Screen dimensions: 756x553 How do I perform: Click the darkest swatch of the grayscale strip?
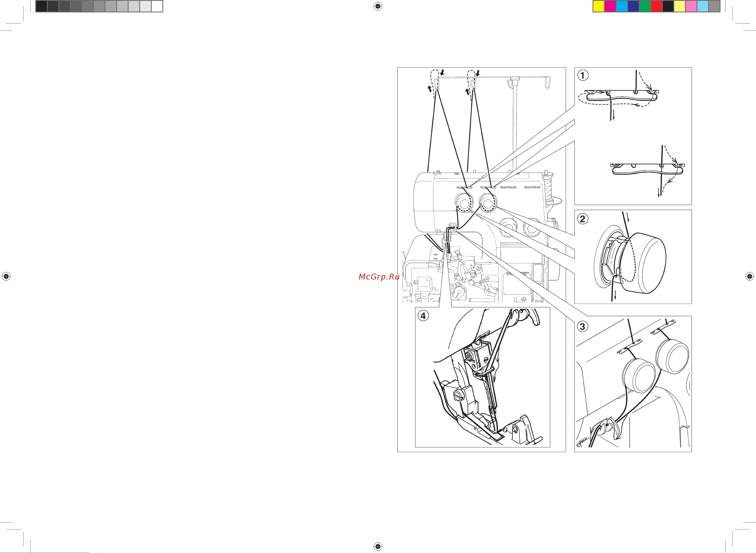[x=41, y=6]
